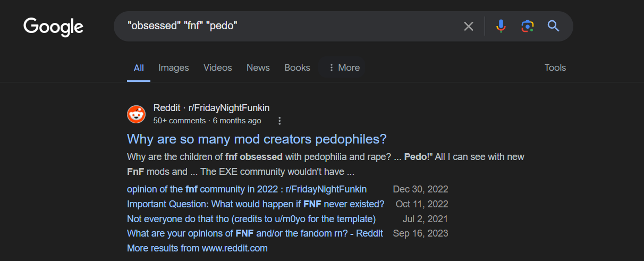Screen dimensions: 644x261
Task: Switch to the Images tab
Action: (174, 68)
